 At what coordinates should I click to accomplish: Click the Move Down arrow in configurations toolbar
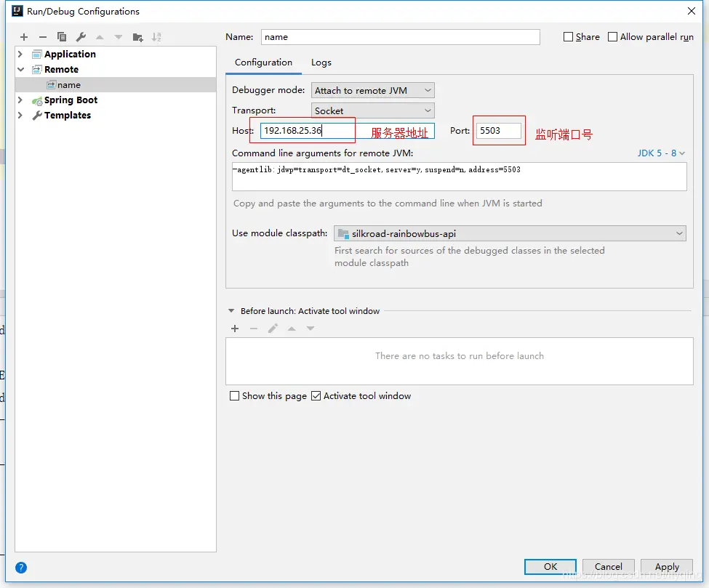point(119,37)
